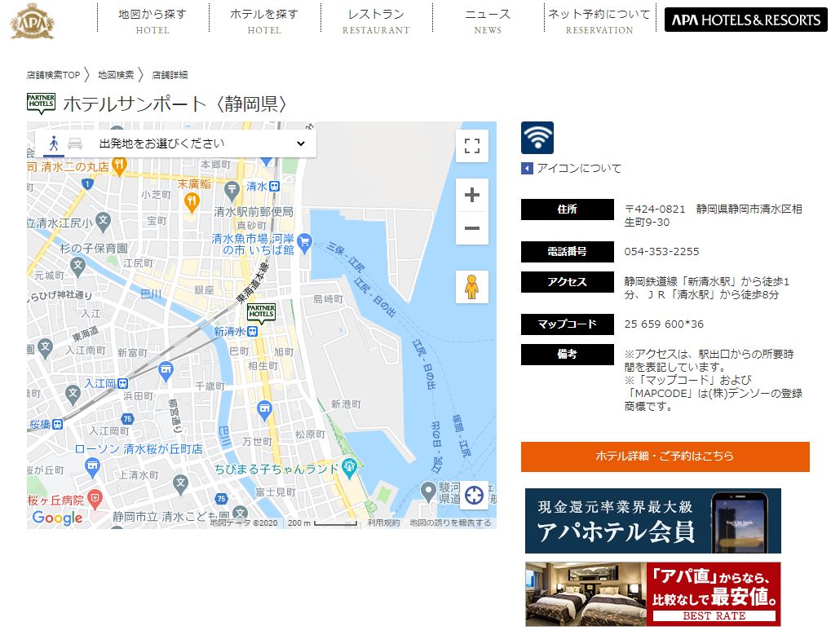
Task: Open レストラン RESTAURANT menu
Action: pyautogui.click(x=376, y=21)
